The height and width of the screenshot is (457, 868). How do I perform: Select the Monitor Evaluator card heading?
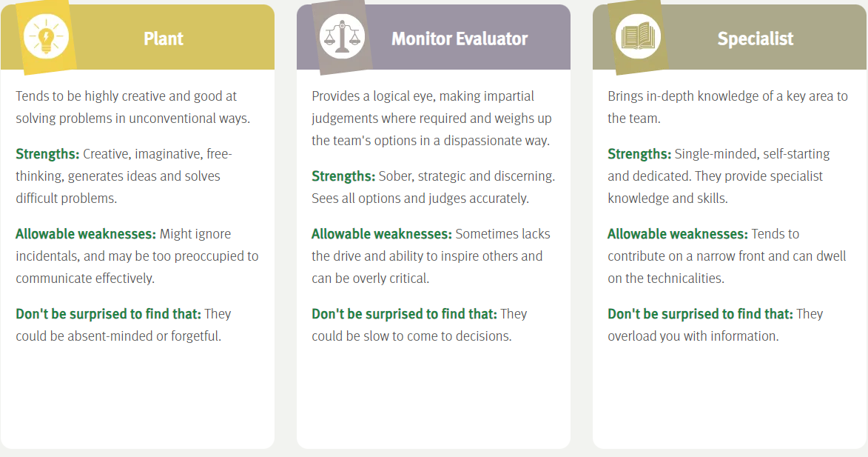pyautogui.click(x=460, y=39)
